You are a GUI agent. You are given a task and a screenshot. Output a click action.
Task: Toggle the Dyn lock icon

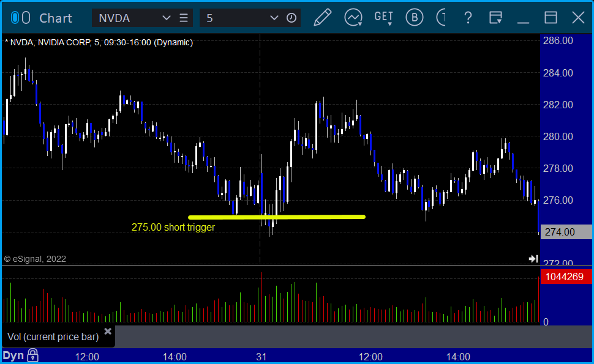[33, 355]
